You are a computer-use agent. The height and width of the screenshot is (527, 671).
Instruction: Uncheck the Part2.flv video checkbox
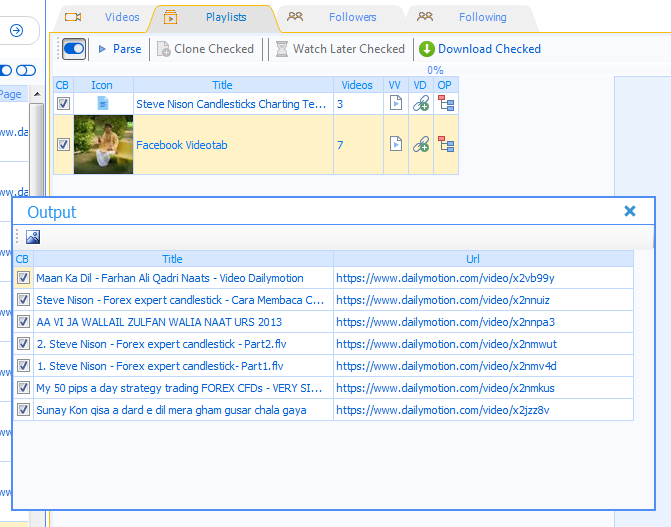[23, 344]
